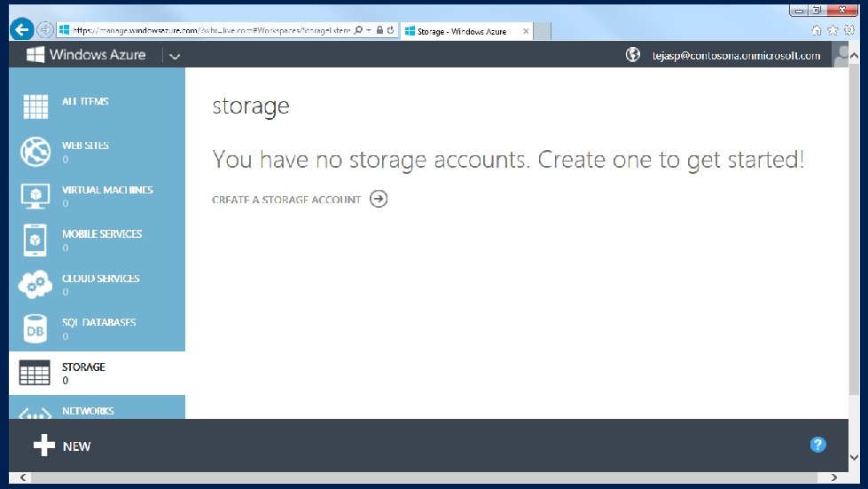The height and width of the screenshot is (489, 868).
Task: Click the Windows Azure title text
Action: coord(98,54)
